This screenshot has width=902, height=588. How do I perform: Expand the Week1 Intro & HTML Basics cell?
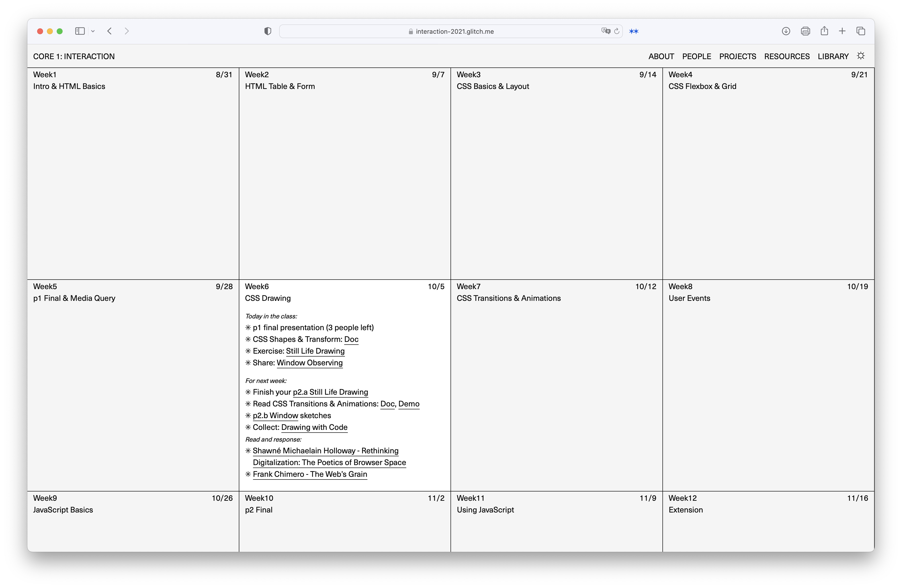[69, 86]
